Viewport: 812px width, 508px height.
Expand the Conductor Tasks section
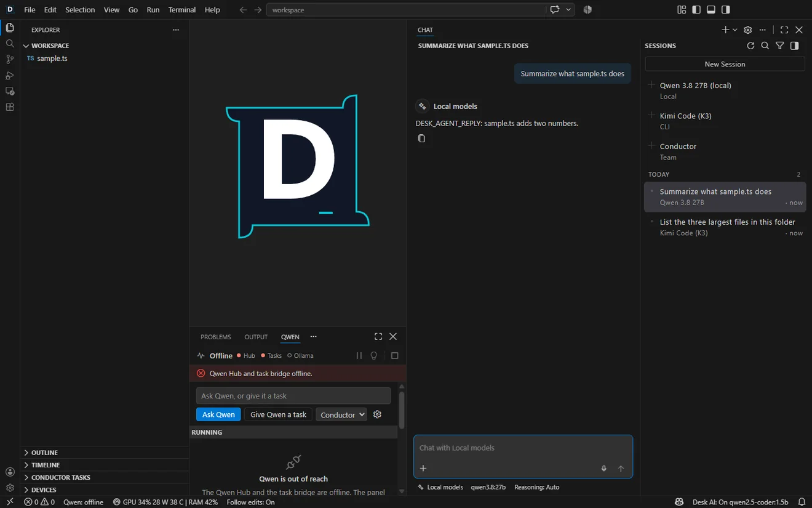pyautogui.click(x=105, y=477)
